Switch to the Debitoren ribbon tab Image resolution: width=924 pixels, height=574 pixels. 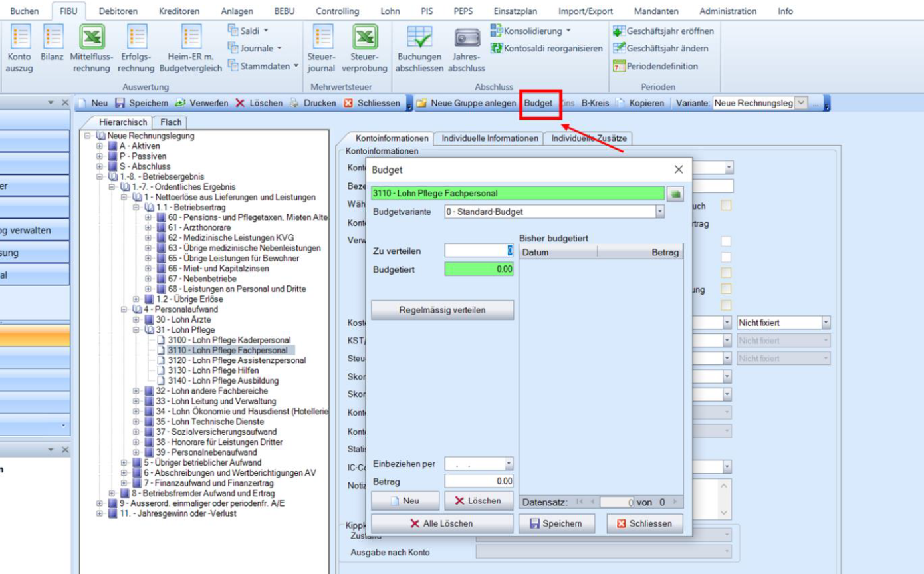coord(118,11)
